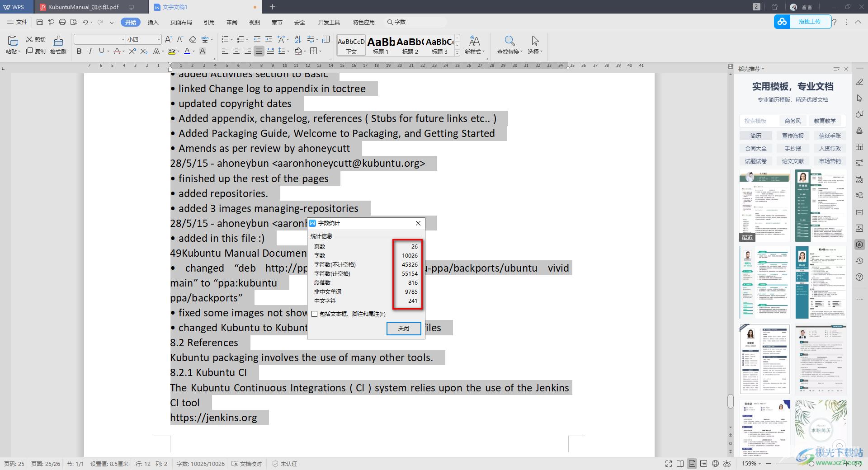Image resolution: width=868 pixels, height=470 pixels.
Task: Toggle Bold formatting
Action: [79, 51]
